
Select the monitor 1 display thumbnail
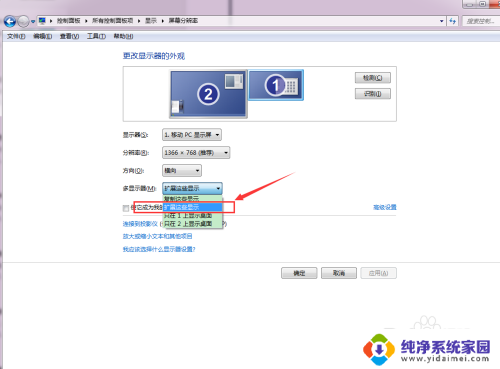(x=276, y=85)
